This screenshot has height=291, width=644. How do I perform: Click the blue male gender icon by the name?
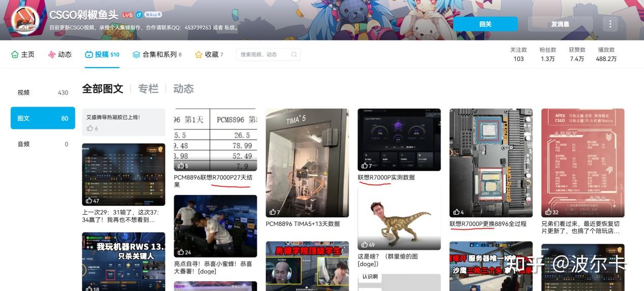pyautogui.click(x=139, y=15)
